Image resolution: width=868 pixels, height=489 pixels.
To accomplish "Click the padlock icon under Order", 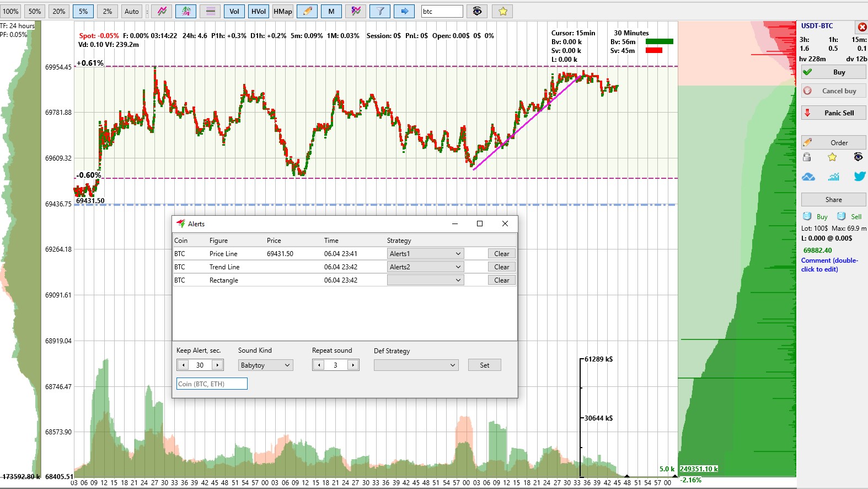I will pos(807,157).
